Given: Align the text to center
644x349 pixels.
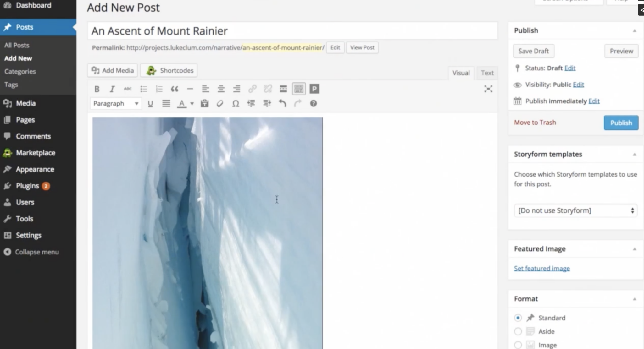Looking at the screenshot, I should (x=221, y=89).
